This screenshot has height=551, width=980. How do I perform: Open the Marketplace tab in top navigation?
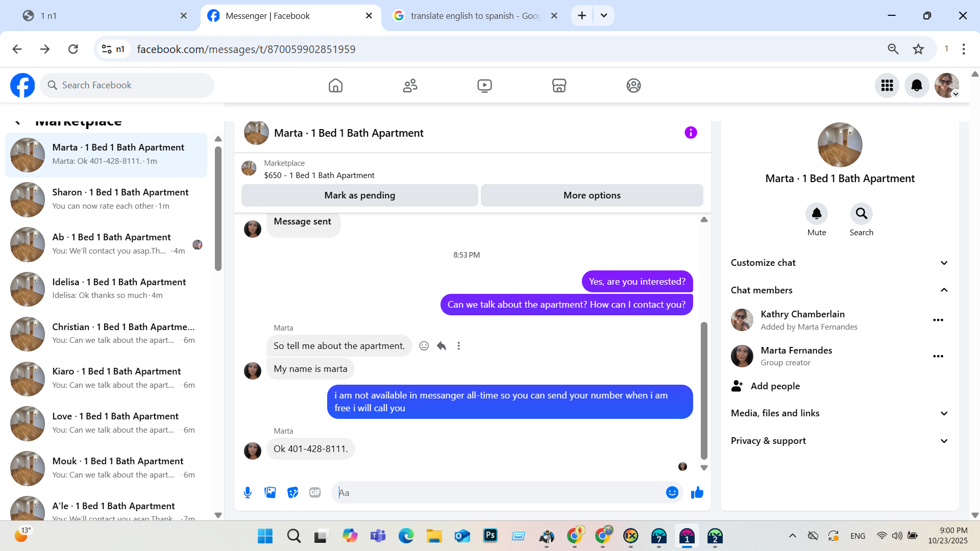[559, 85]
